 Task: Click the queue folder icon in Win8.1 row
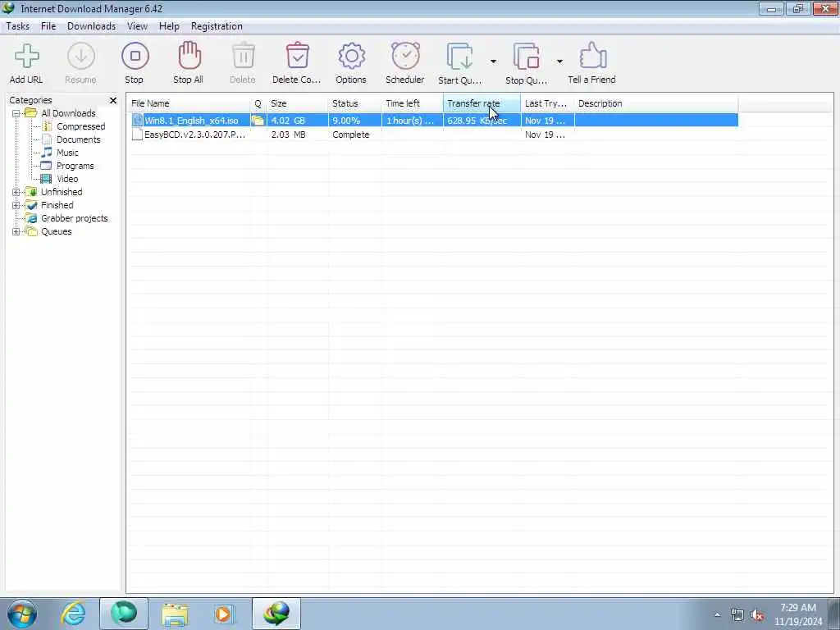(258, 121)
